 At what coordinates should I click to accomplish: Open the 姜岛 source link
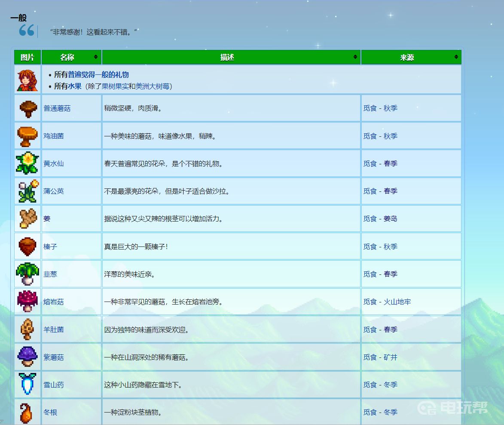pyautogui.click(x=391, y=219)
